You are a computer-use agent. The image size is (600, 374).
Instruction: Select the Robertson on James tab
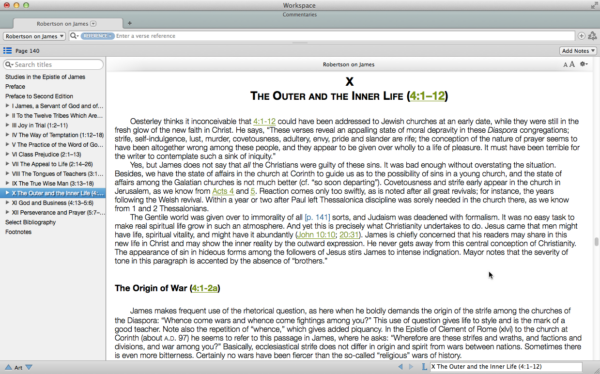tap(67, 24)
